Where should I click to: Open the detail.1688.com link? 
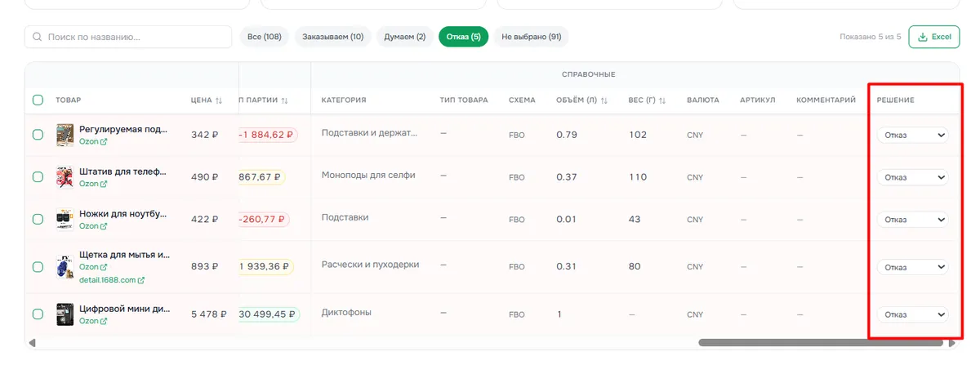coord(112,280)
